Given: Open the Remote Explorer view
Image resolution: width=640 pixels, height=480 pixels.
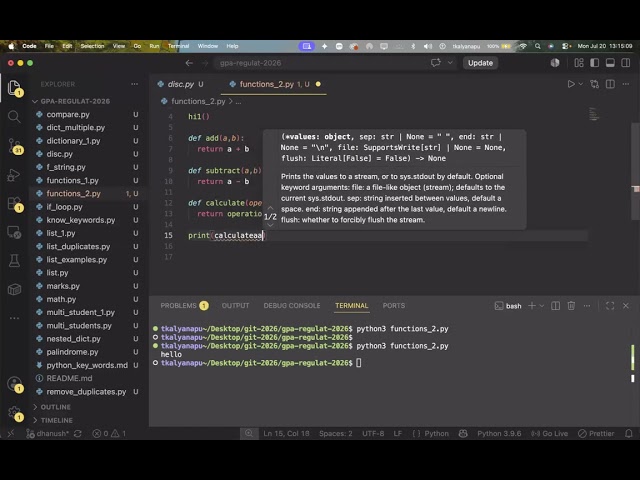Looking at the screenshot, I should click(14, 232).
